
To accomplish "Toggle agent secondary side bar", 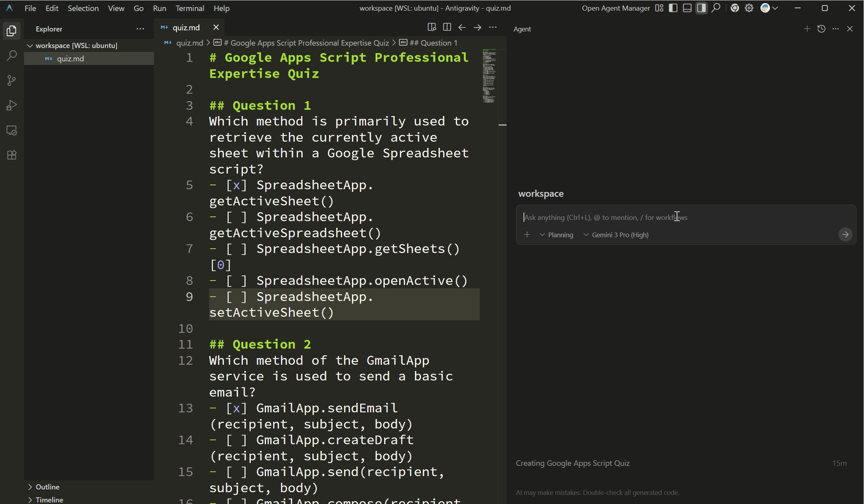I will coord(701,8).
